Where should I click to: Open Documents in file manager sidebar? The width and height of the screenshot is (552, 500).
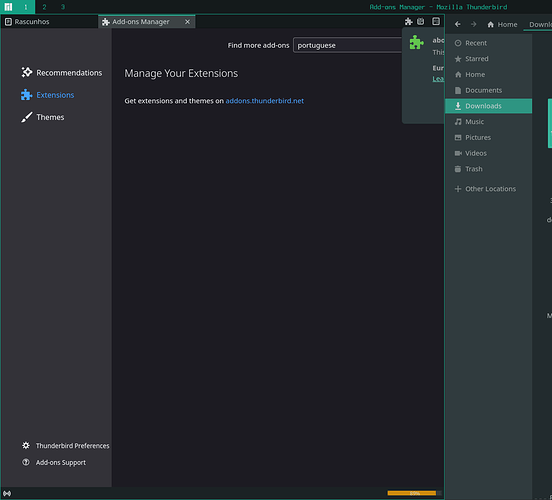click(488, 90)
